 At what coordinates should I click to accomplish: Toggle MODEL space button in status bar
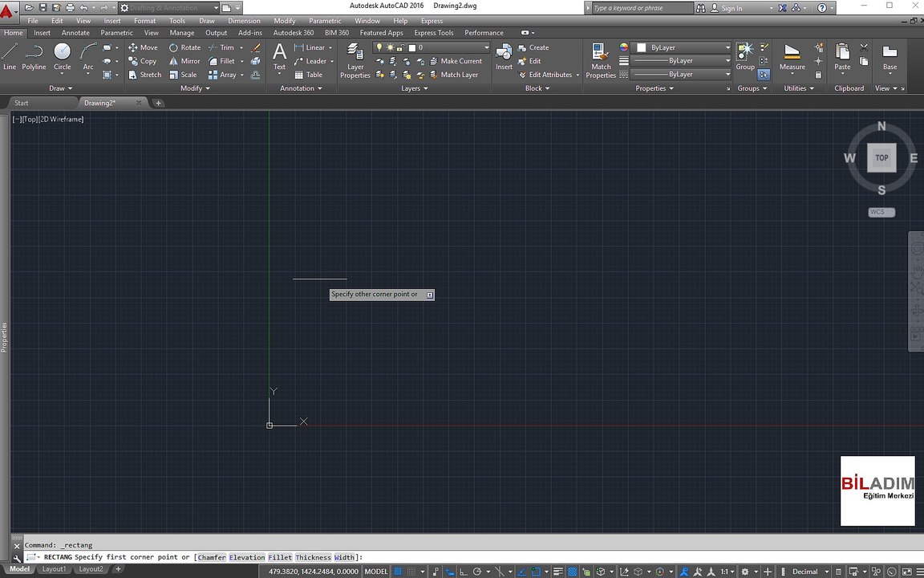click(376, 572)
